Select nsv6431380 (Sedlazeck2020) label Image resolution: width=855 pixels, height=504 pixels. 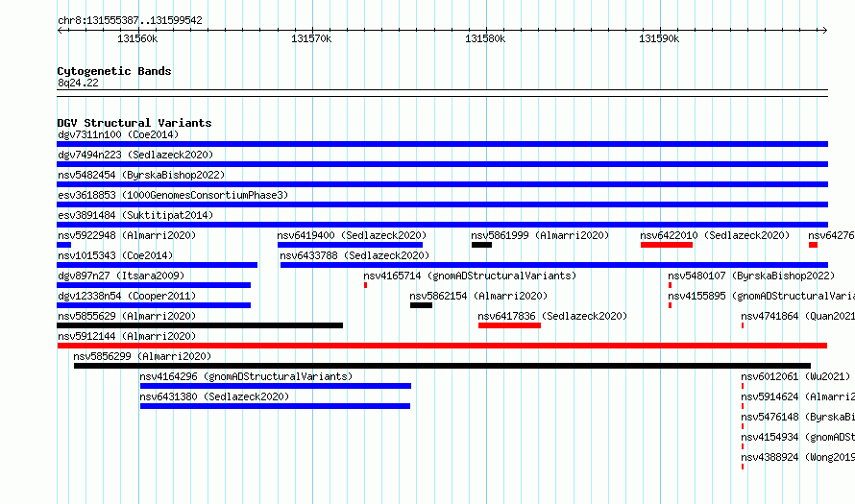[214, 396]
